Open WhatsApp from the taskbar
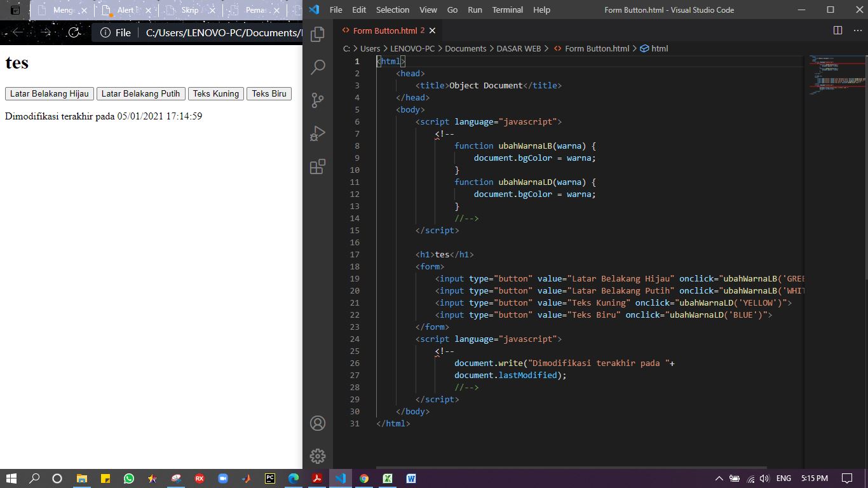 [129, 478]
